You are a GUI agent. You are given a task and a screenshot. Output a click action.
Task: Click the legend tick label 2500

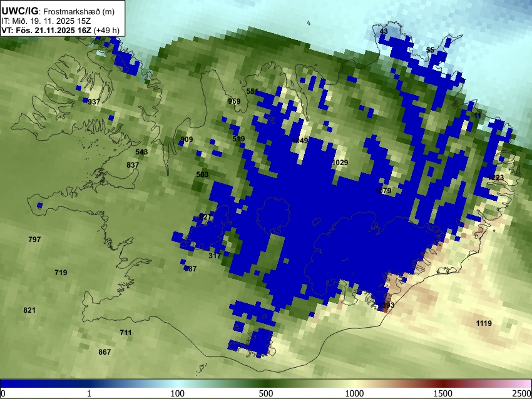[x=522, y=393]
